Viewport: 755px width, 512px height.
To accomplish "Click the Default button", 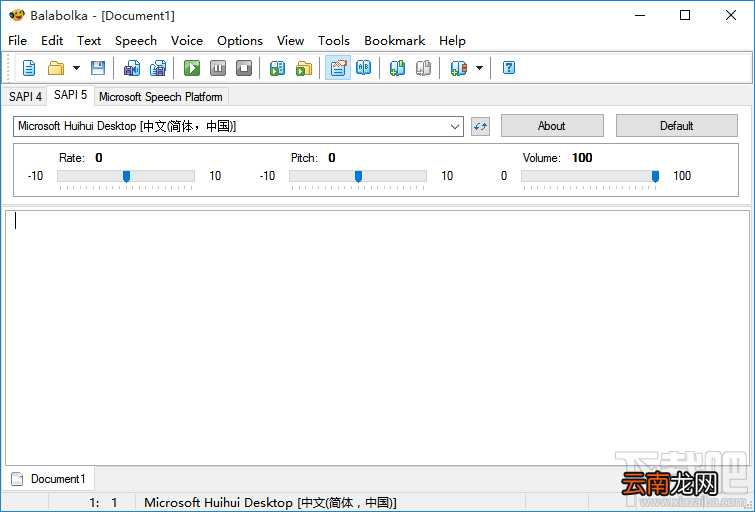I will click(x=677, y=126).
